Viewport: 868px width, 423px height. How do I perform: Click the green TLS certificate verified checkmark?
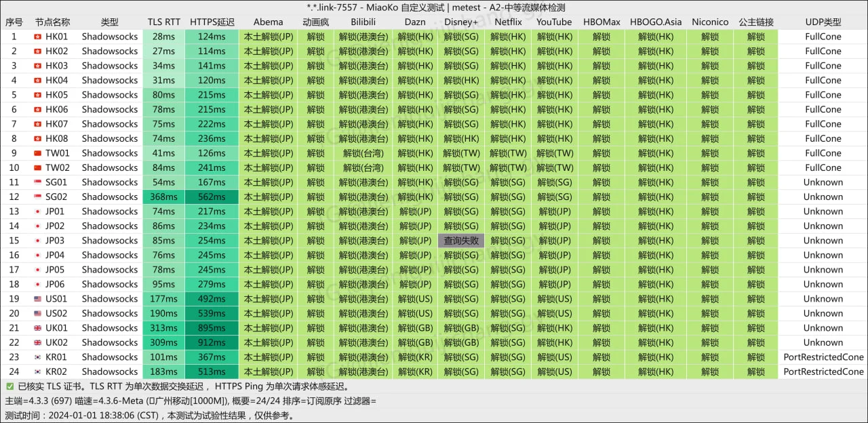9,386
